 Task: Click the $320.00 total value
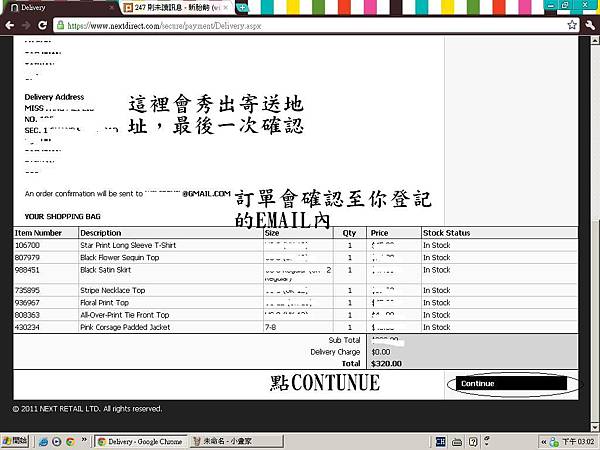pos(386,364)
